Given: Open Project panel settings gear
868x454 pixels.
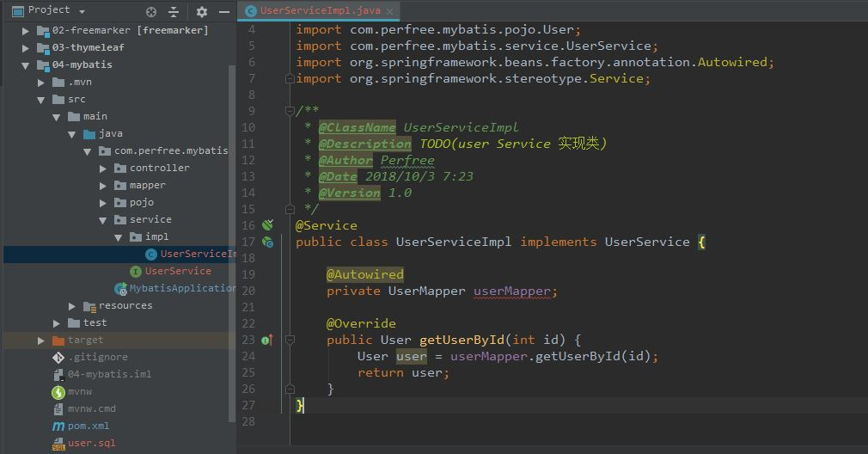Looking at the screenshot, I should coord(201,12).
